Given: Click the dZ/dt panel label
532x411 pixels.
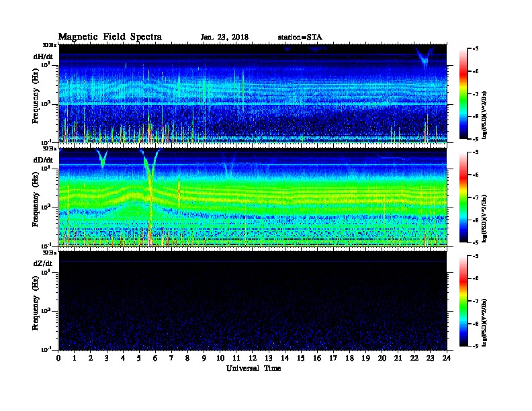Looking at the screenshot, I should (43, 263).
